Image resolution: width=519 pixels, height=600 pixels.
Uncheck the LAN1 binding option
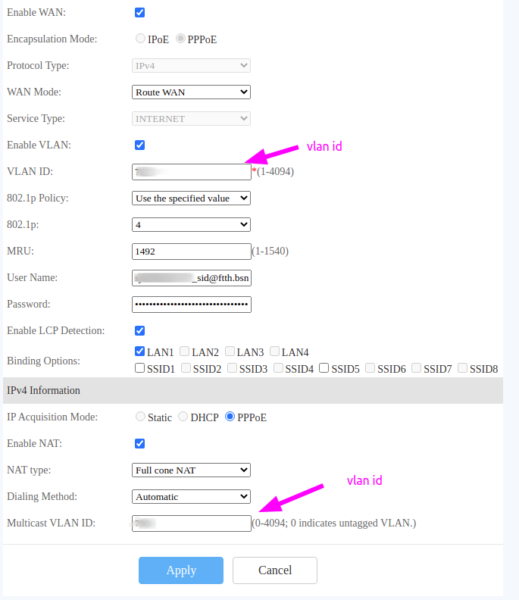(x=140, y=351)
